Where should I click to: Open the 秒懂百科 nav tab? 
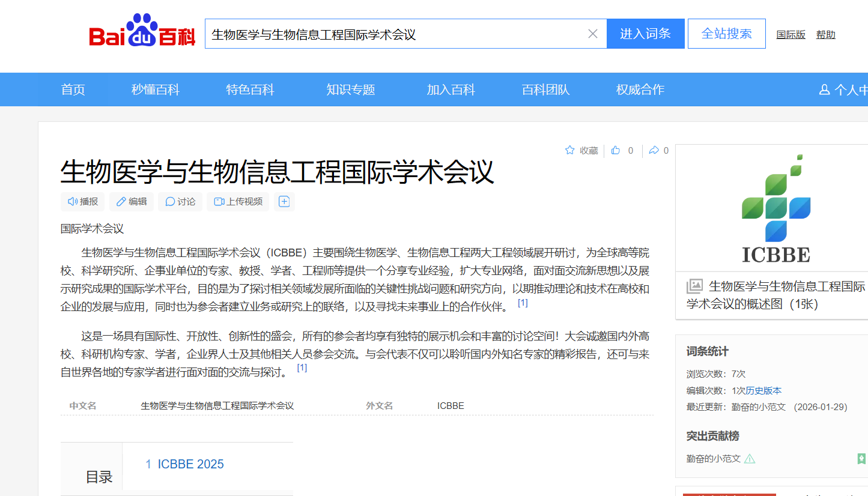click(156, 89)
